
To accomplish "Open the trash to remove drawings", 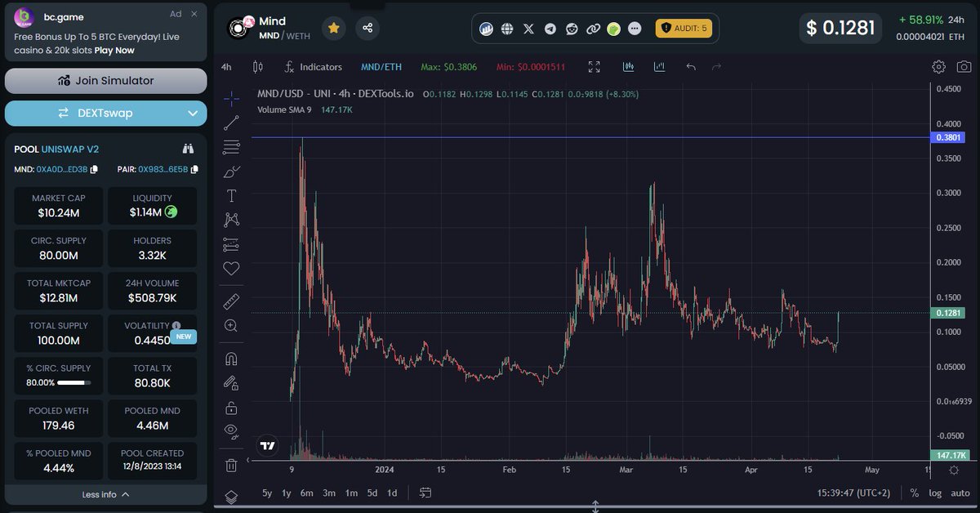I will click(231, 464).
